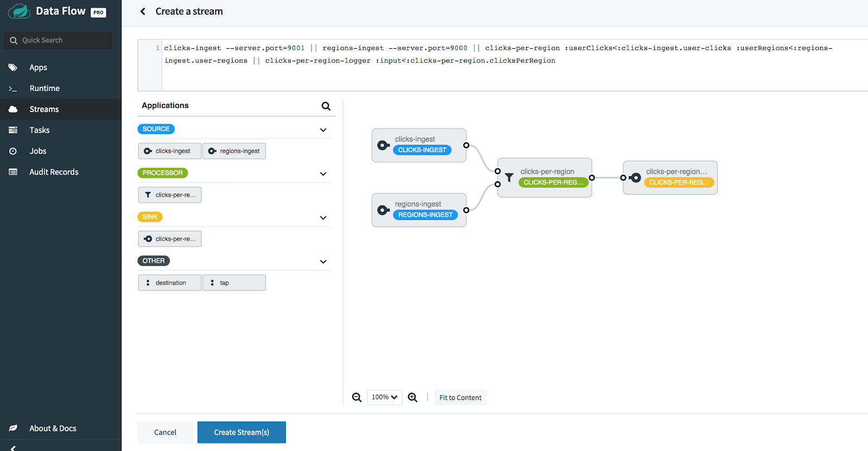This screenshot has height=451, width=868.
Task: Open the Apps section in sidebar
Action: click(x=38, y=68)
